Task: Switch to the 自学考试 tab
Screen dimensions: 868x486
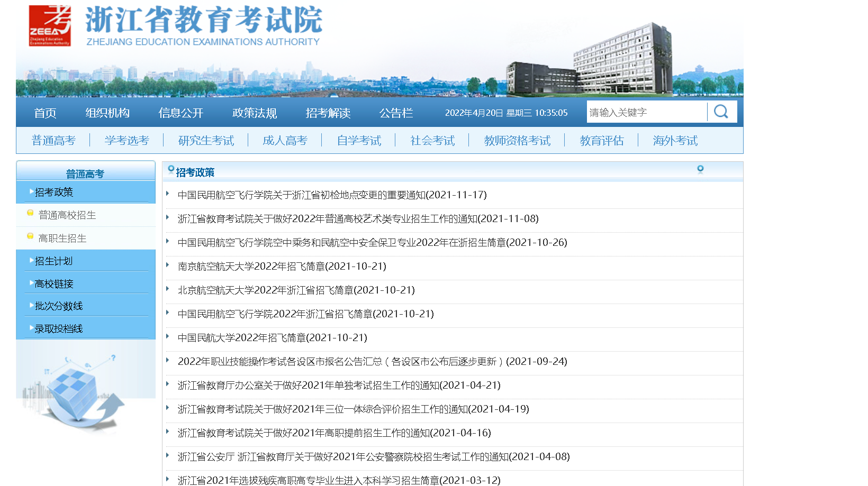Action: coord(359,140)
